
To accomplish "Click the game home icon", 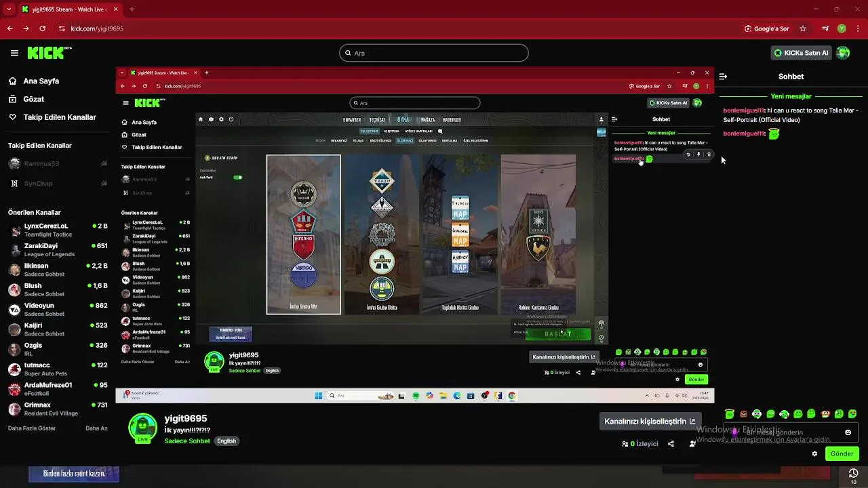I will click(200, 119).
